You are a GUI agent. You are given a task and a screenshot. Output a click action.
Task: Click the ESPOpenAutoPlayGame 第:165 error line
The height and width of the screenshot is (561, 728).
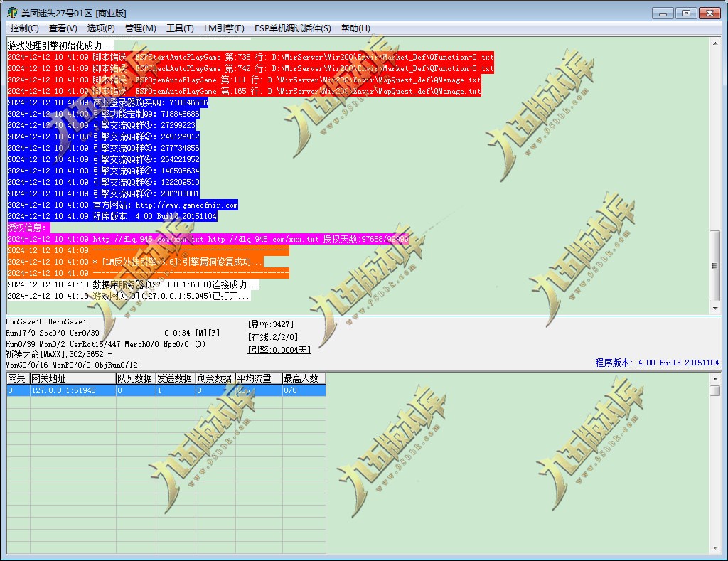click(245, 91)
